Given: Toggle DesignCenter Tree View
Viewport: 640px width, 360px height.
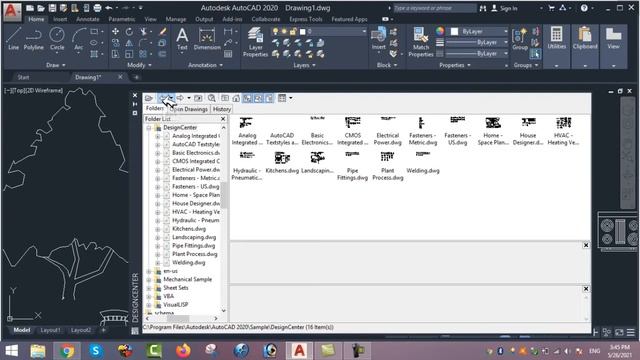Looking at the screenshot, I should click(247, 98).
